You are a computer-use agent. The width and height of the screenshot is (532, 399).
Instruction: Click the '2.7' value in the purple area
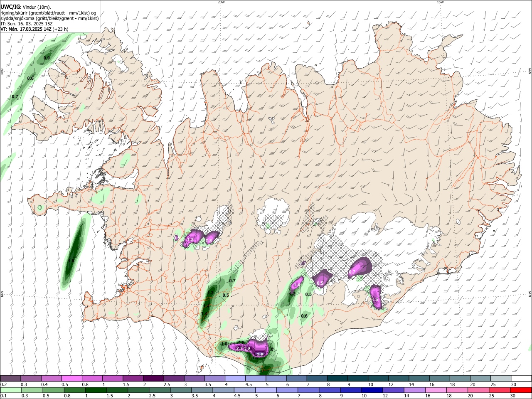coord(239,348)
